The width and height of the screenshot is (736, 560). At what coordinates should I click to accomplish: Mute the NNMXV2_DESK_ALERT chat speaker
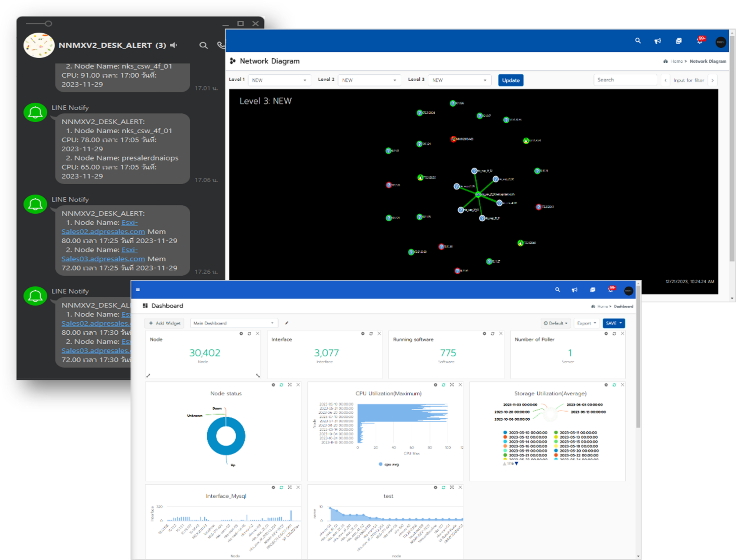click(x=174, y=45)
